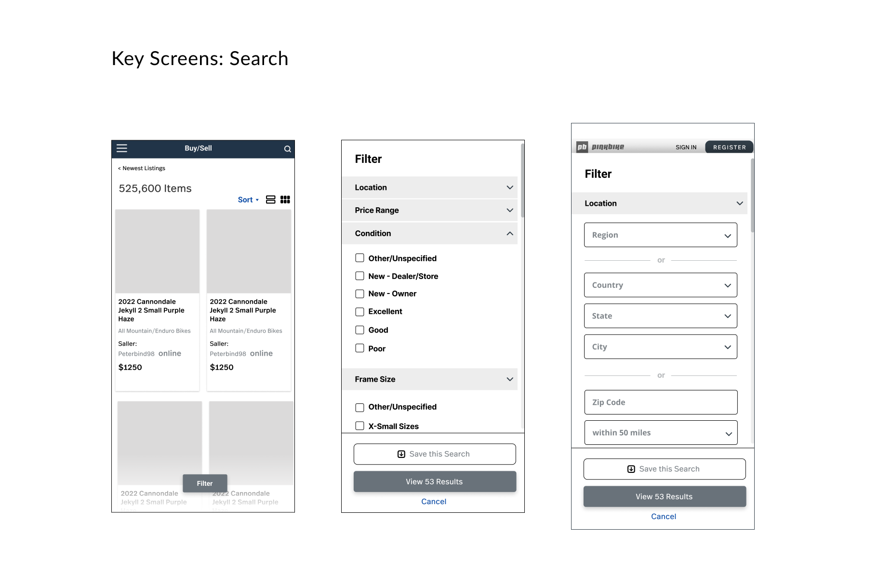Screen dimensions: 892x588
Task: Click Cancel in right Filter panel
Action: coord(664,517)
